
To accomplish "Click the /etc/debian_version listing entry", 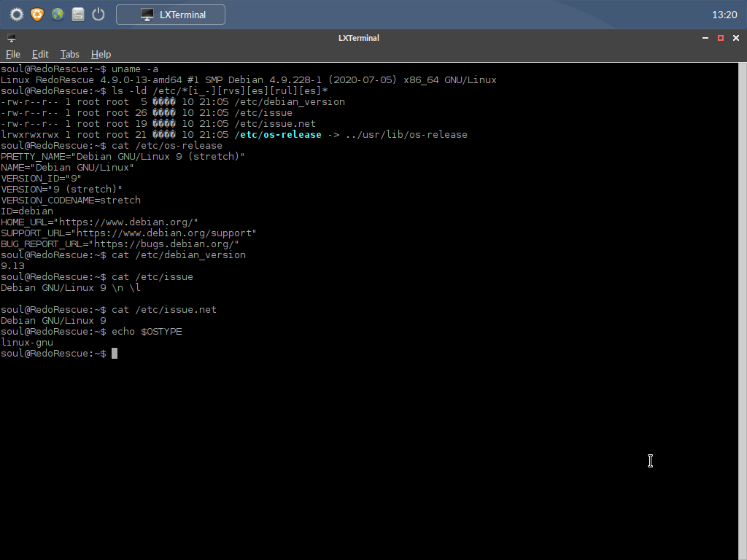I will (290, 102).
